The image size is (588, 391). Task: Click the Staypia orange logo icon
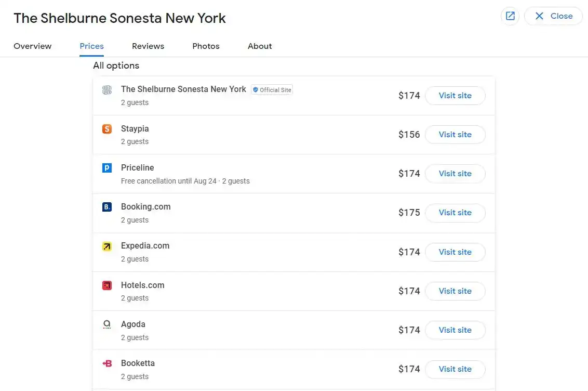coord(107,129)
